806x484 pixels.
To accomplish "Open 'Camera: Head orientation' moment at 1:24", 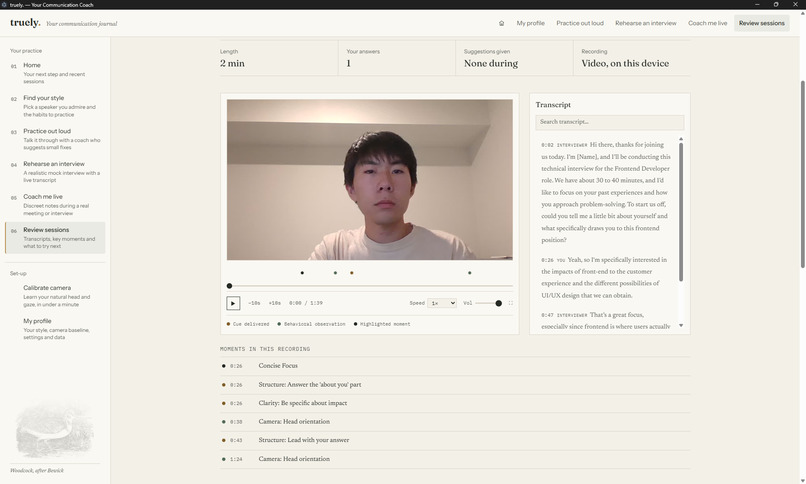I will [x=455, y=459].
